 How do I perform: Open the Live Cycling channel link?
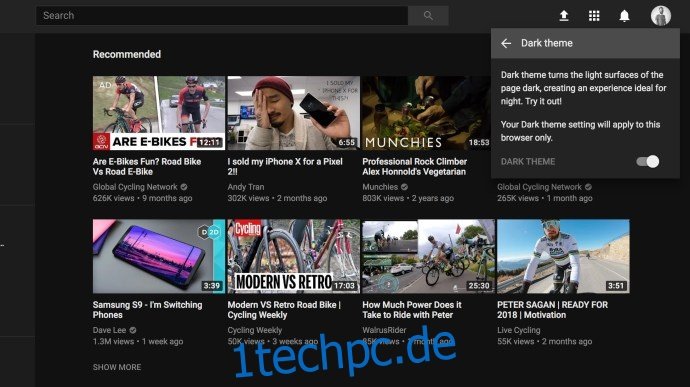519,330
